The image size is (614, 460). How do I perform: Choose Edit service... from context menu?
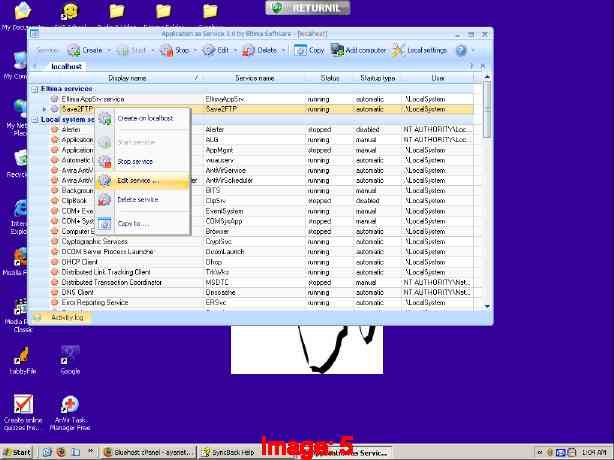tap(143, 180)
